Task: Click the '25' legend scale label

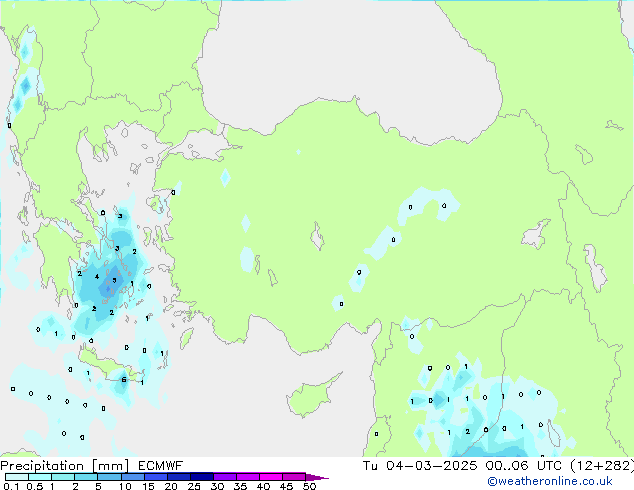Action: click(194, 486)
